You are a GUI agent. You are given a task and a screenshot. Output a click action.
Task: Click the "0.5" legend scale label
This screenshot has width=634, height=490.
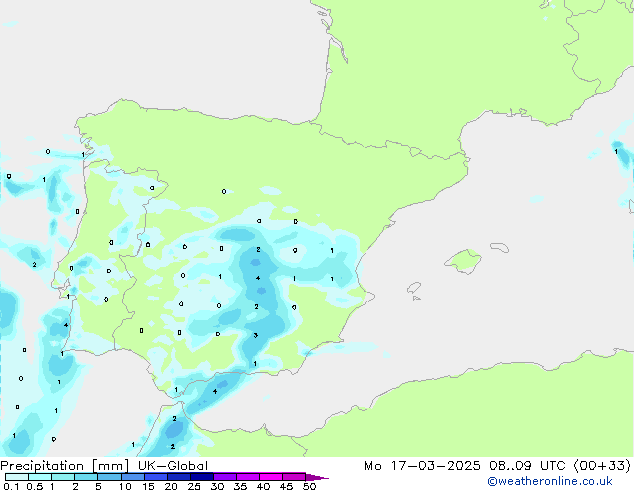[35, 486]
